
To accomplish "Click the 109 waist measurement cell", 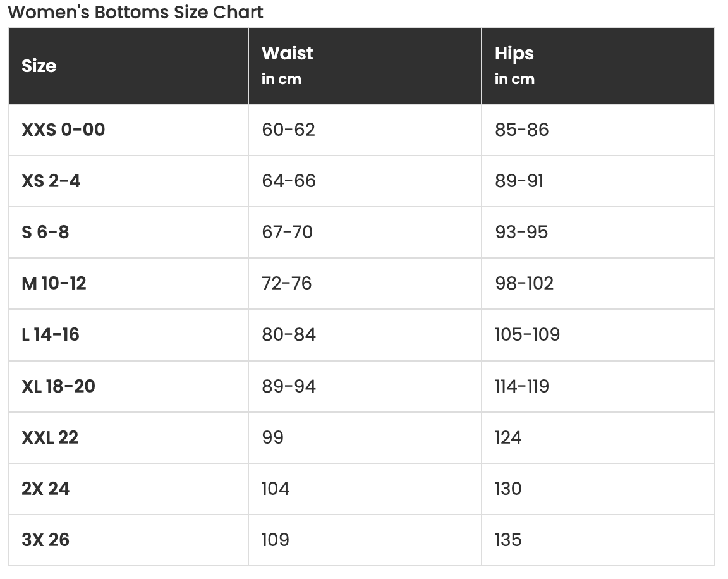I will coord(276,540).
